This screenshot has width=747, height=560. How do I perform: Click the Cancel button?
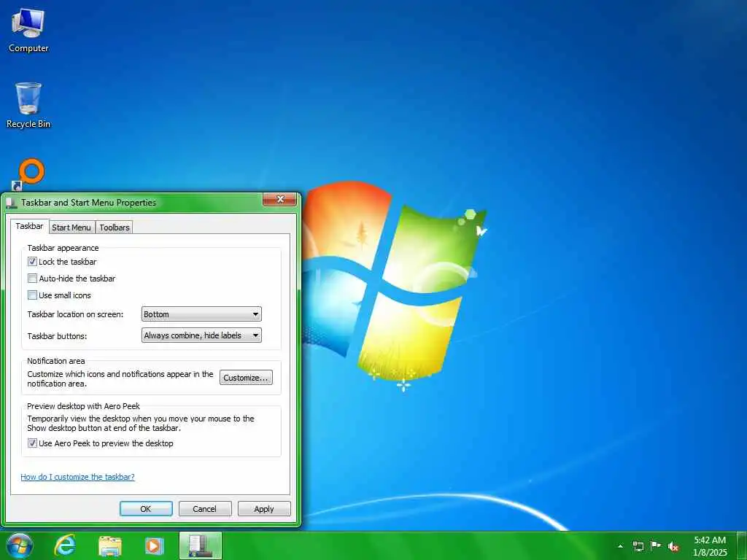point(205,508)
